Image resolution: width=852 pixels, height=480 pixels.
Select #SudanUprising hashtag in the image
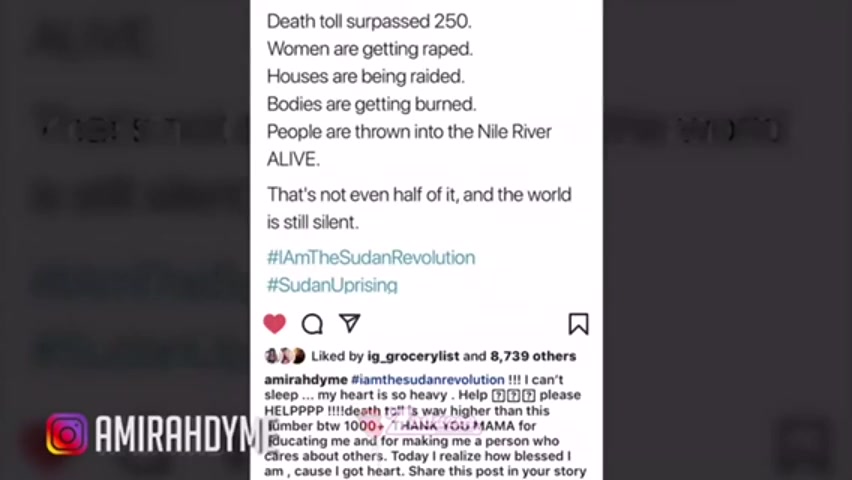(x=332, y=285)
